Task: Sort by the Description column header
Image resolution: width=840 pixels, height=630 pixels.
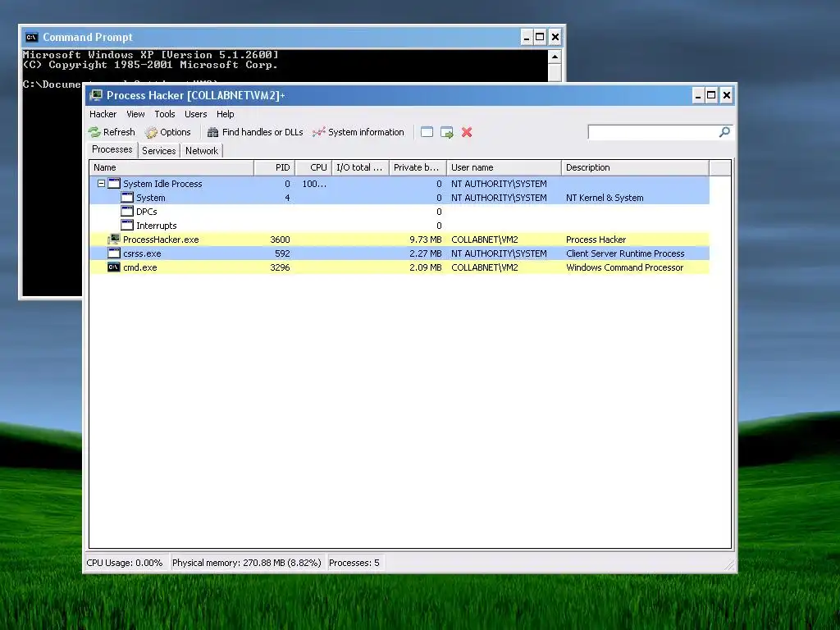Action: click(x=636, y=167)
